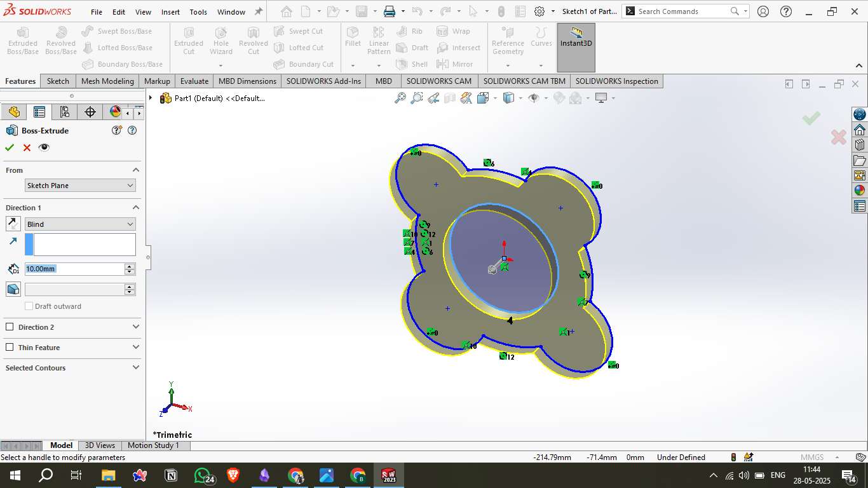The height and width of the screenshot is (488, 868).
Task: Click the FeatureManager Design Tree tab icon
Action: coord(14,112)
